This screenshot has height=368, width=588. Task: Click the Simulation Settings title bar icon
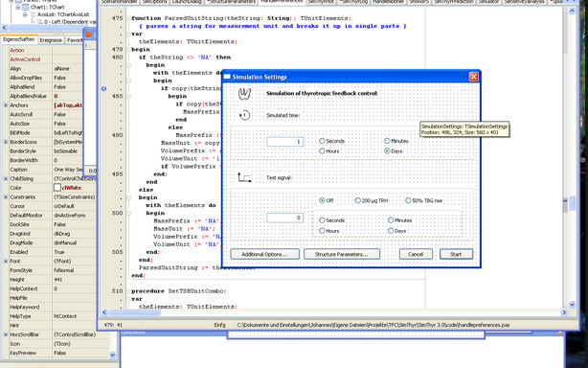(227, 77)
